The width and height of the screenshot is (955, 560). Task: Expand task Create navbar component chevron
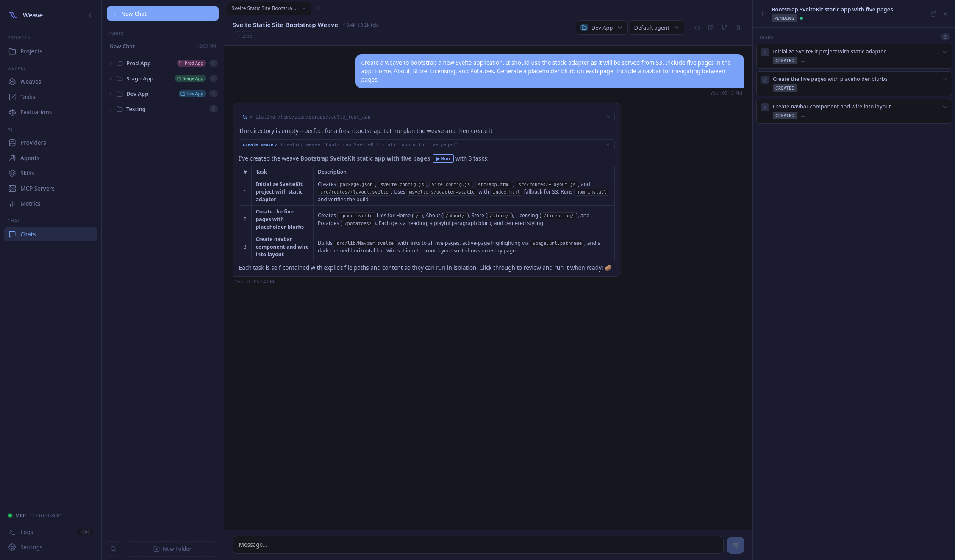click(944, 107)
